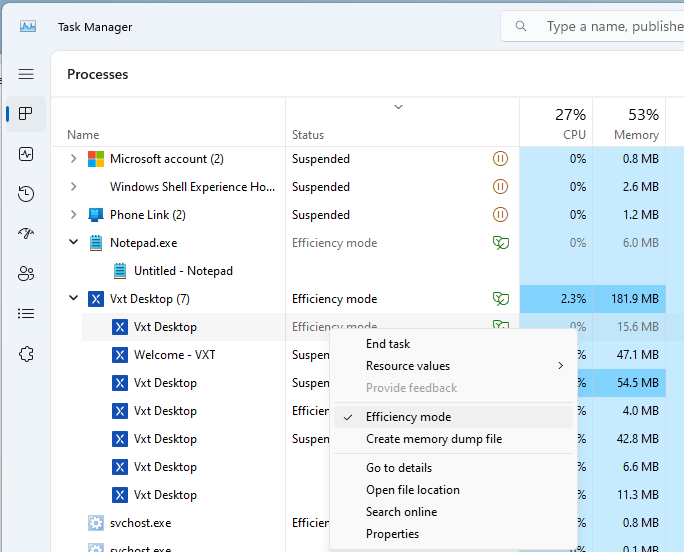Expand the Microsoft account process group
The width and height of the screenshot is (684, 552).
pos(73,159)
